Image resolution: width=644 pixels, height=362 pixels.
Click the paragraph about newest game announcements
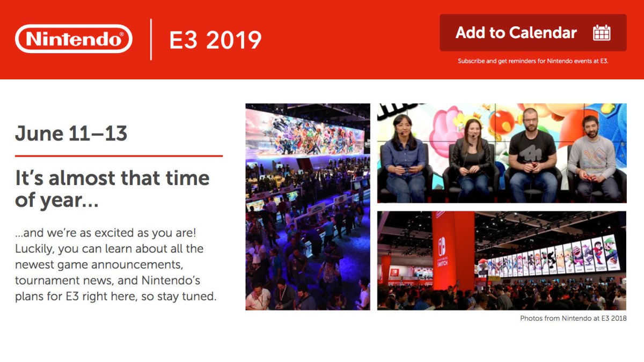[116, 265]
